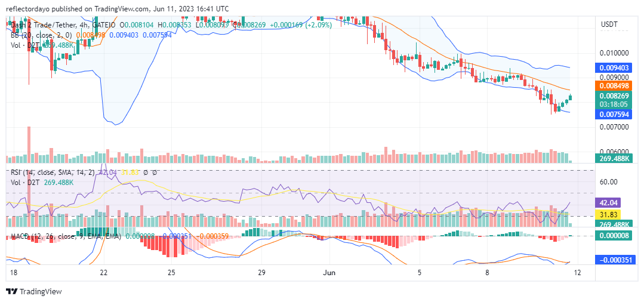Click the 0.010000 price axis label
The height and width of the screenshot is (302, 644).
pyautogui.click(x=615, y=53)
